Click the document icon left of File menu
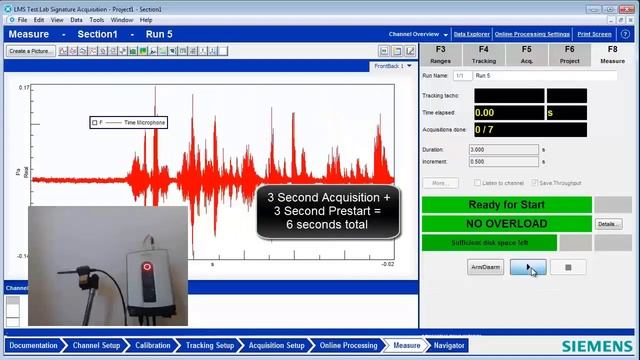 point(12,20)
